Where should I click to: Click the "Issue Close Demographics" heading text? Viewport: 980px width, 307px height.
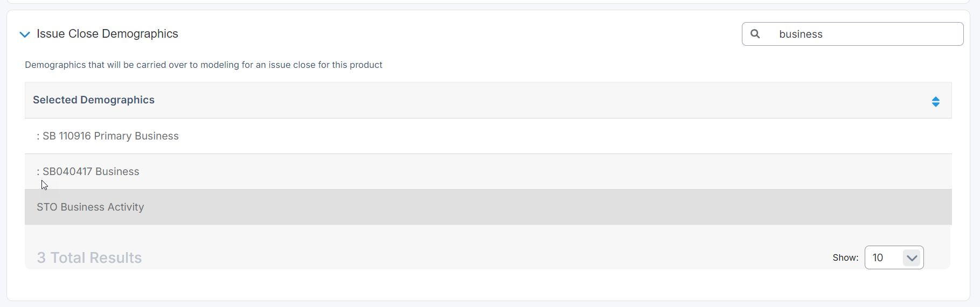click(107, 34)
